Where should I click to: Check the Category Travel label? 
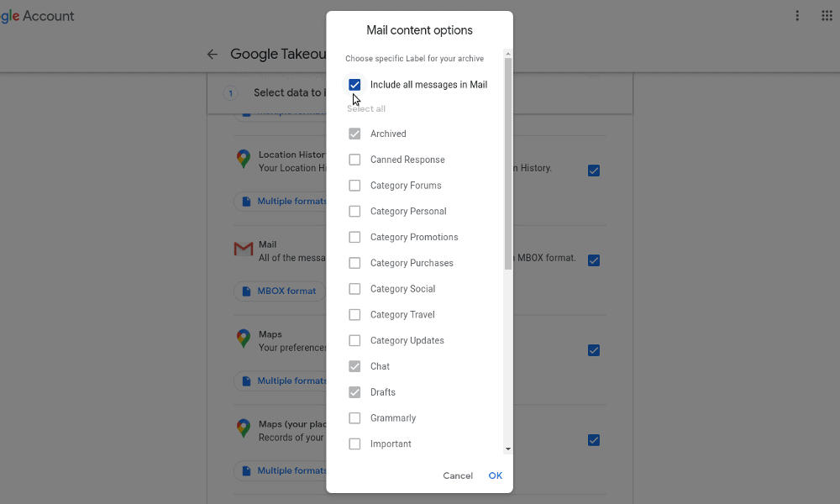[x=354, y=314]
